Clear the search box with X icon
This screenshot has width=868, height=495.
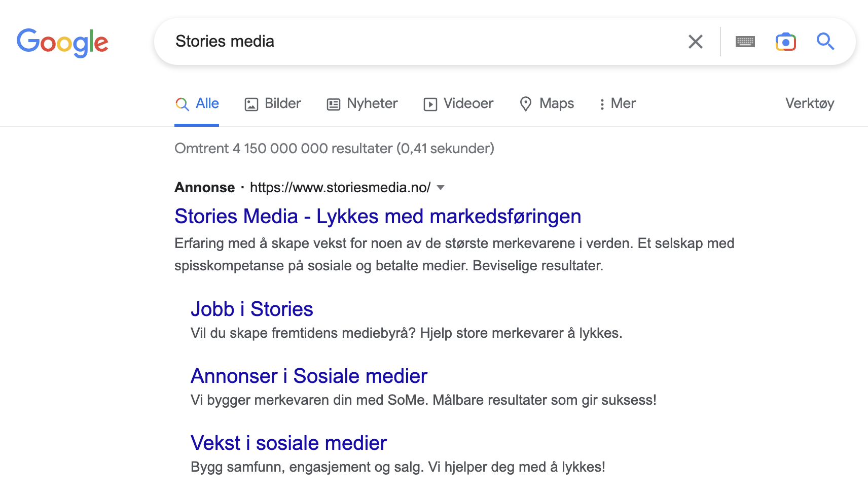coord(696,42)
